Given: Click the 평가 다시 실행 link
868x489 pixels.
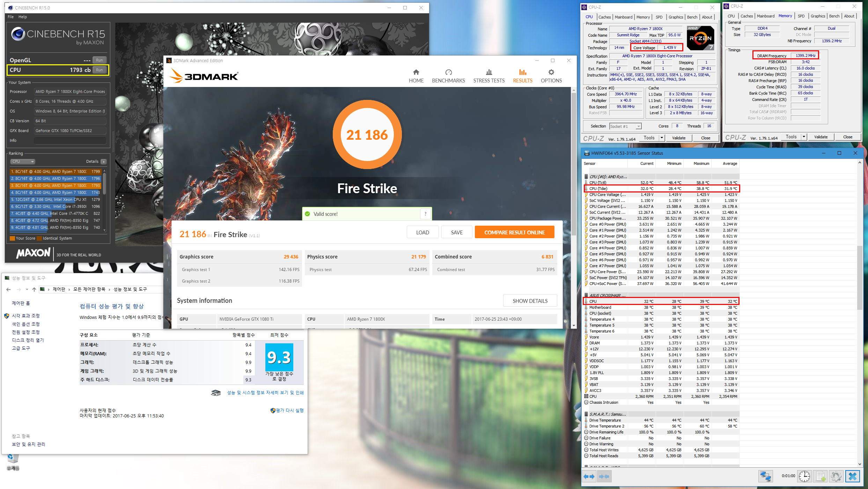Looking at the screenshot, I should pyautogui.click(x=289, y=410).
